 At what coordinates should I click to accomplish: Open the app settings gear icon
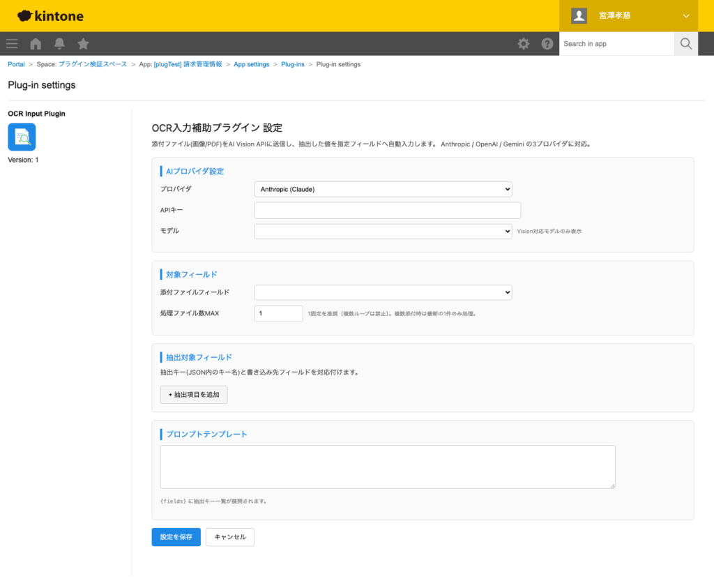(523, 43)
